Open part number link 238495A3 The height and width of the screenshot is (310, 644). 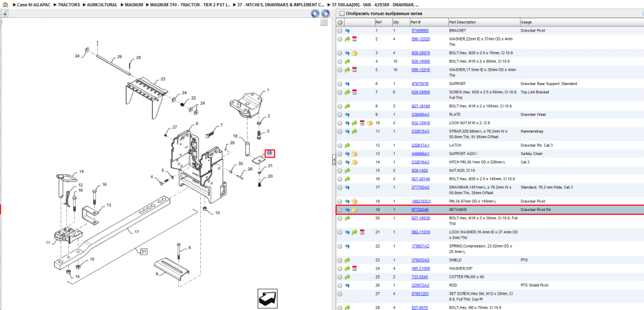tap(420, 114)
